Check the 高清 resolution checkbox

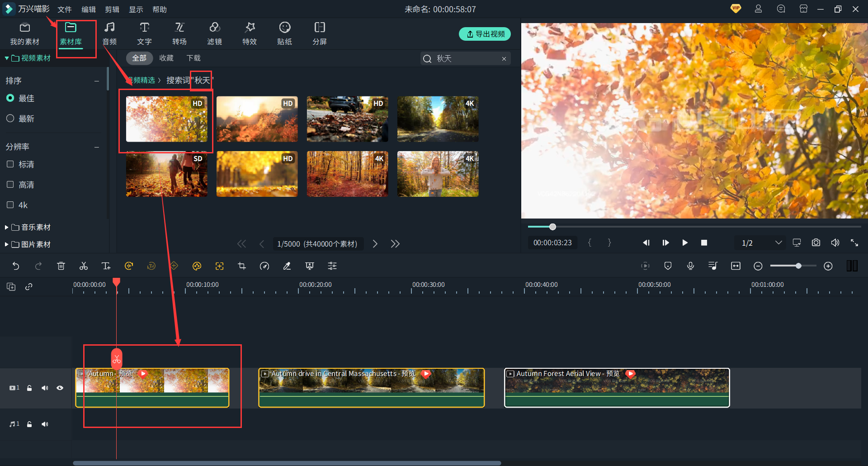click(10, 185)
